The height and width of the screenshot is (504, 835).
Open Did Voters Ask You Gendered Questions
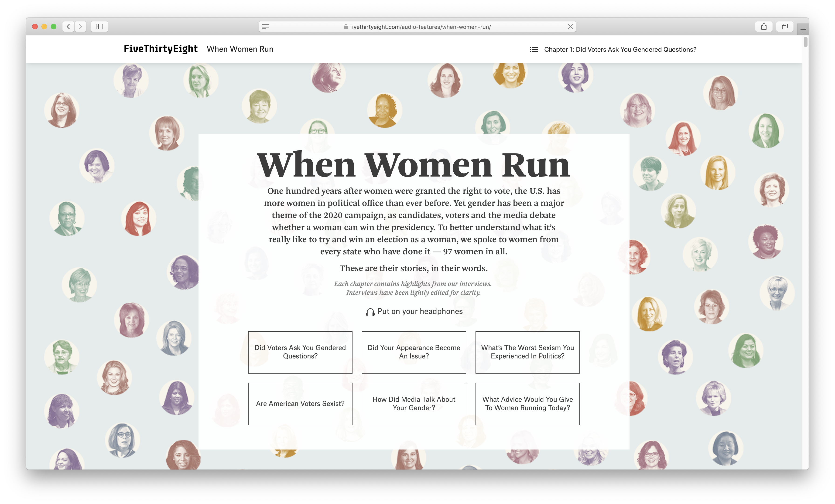point(300,352)
